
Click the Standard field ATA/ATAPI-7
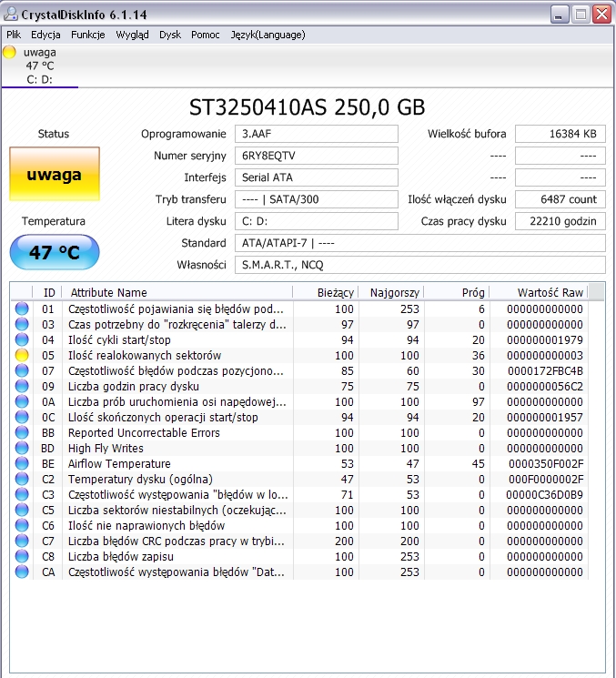[420, 243]
